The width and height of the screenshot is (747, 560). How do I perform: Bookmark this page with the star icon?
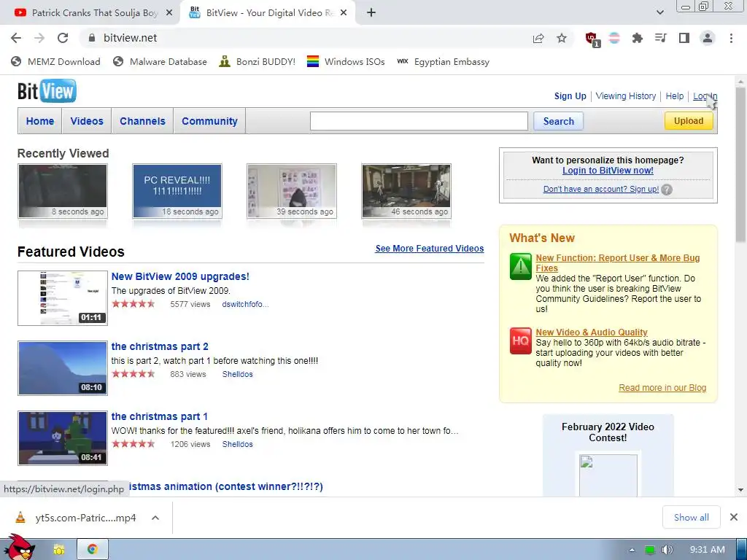(562, 38)
